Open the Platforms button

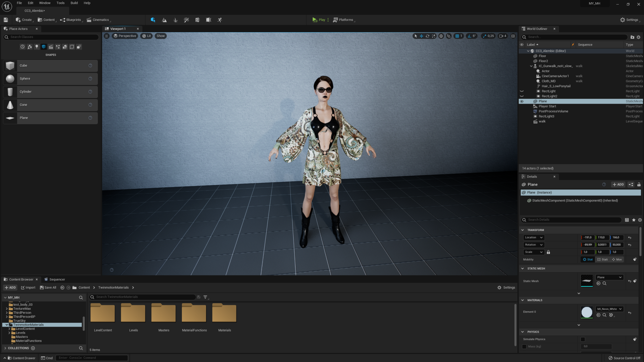tap(344, 20)
